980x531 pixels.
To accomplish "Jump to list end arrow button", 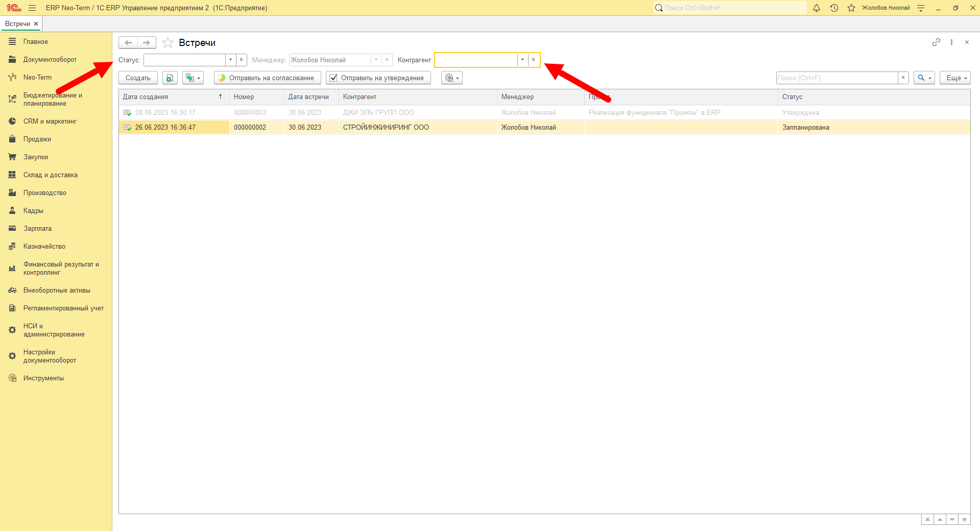I will [x=964, y=519].
